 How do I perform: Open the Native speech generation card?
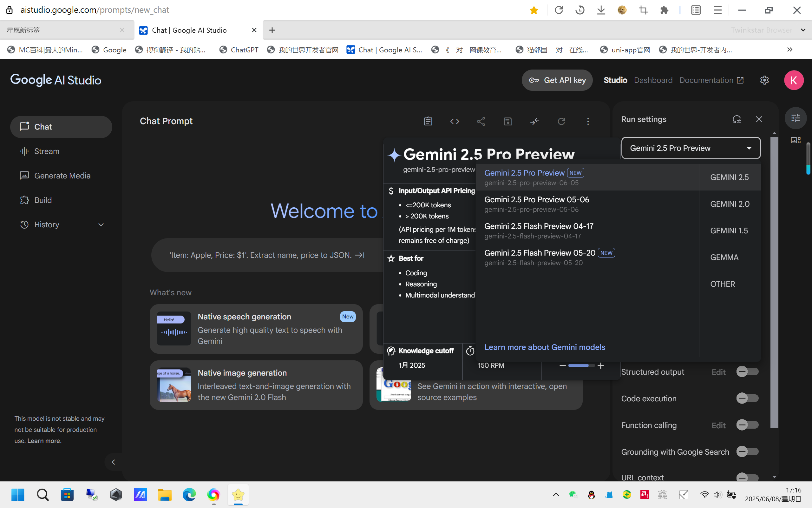[x=256, y=329]
